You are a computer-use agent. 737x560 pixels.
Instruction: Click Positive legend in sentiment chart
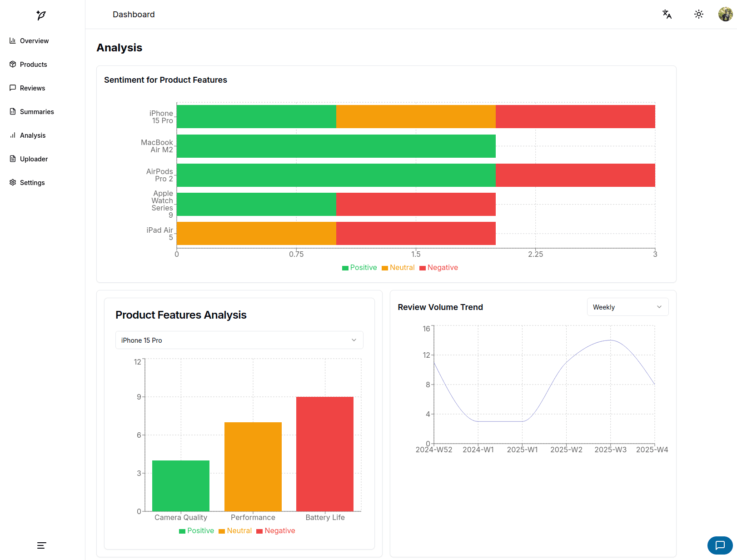tap(359, 268)
